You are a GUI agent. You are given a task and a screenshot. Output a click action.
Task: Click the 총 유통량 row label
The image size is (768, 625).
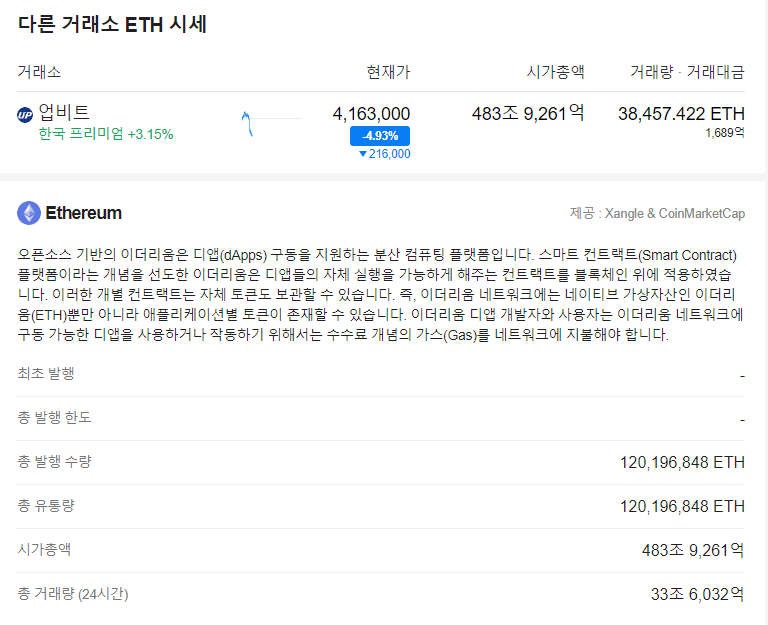point(46,505)
